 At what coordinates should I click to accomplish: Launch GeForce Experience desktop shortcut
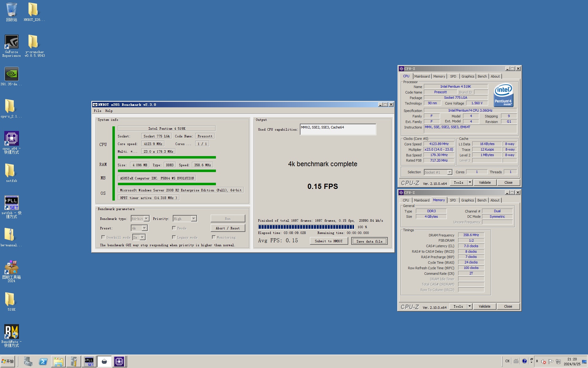point(12,46)
